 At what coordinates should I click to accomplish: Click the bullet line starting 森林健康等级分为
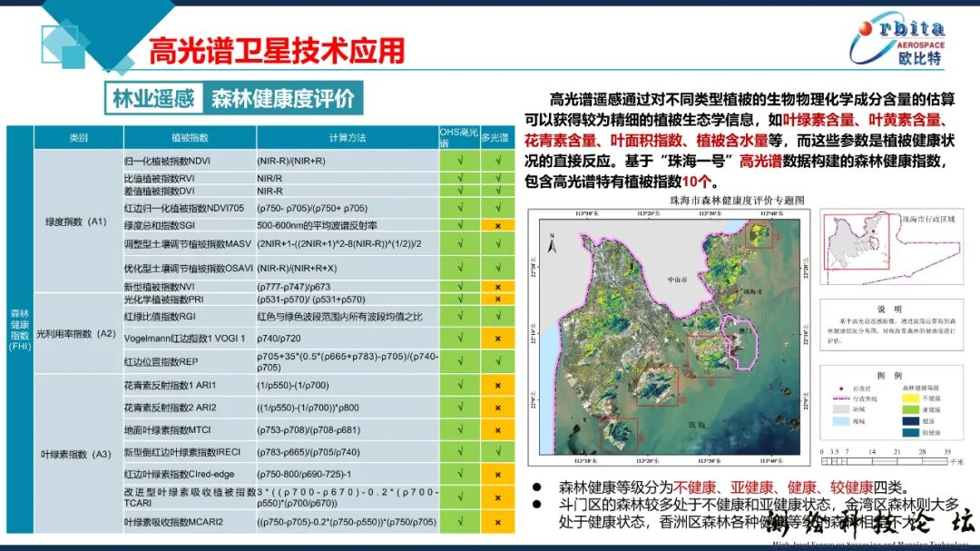pyautogui.click(x=734, y=487)
